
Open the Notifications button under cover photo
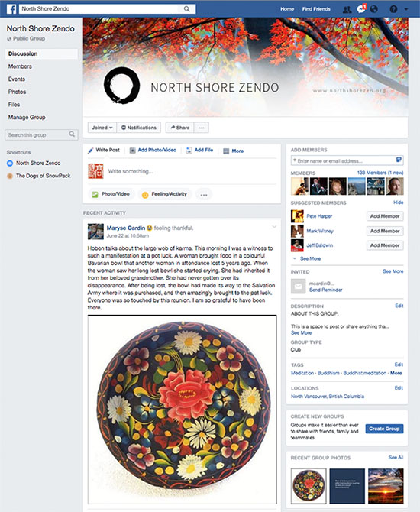pos(139,128)
